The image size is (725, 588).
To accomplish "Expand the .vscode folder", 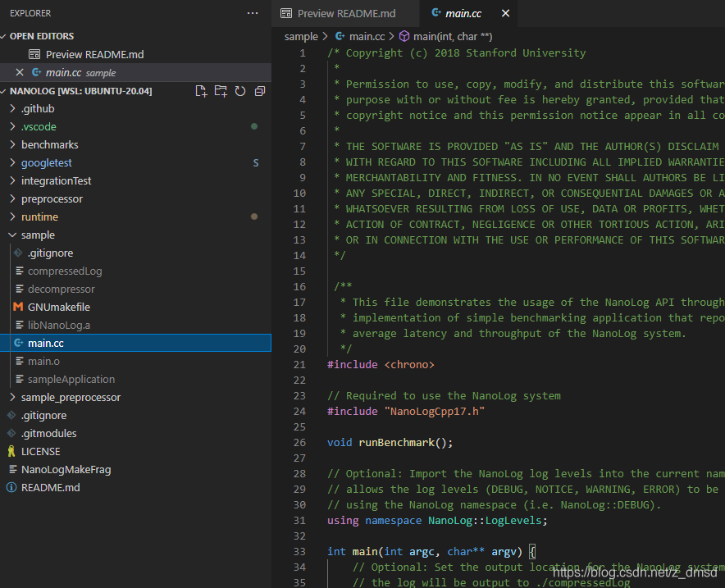I will pos(12,126).
